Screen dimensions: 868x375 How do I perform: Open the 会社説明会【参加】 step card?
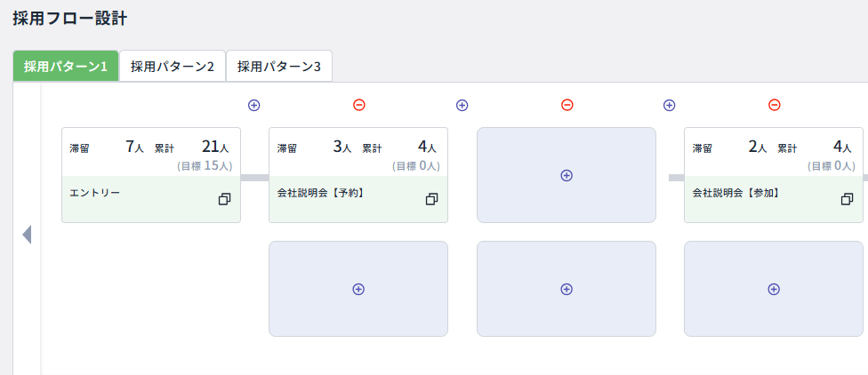click(754, 192)
